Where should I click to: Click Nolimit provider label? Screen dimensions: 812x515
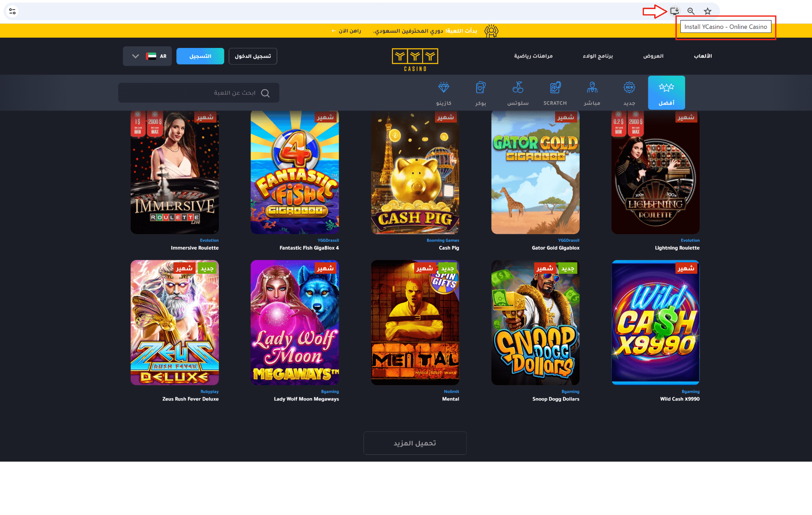click(452, 392)
